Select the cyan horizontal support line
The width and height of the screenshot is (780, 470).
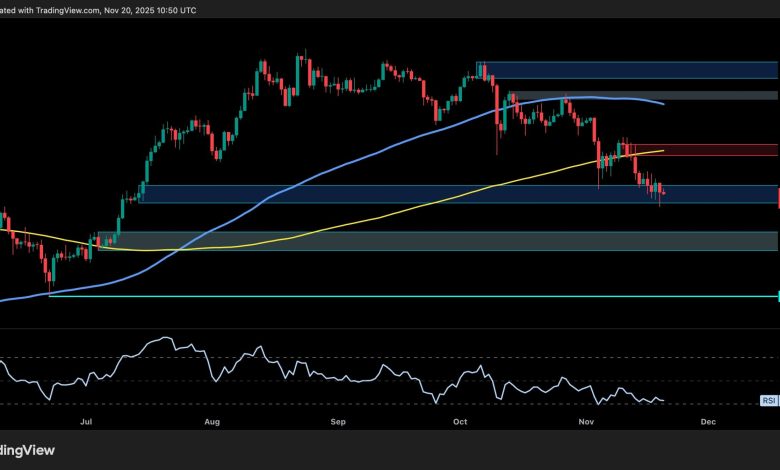click(400, 296)
